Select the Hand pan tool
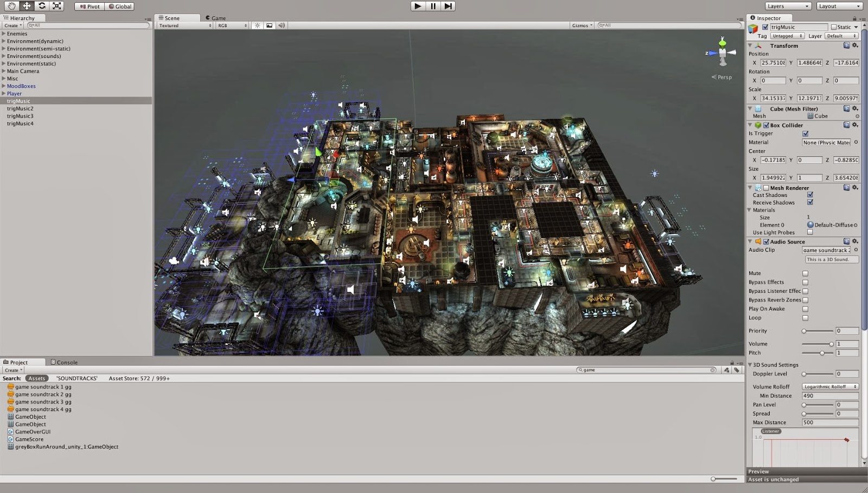Viewport: 868px width, 493px height. click(11, 6)
